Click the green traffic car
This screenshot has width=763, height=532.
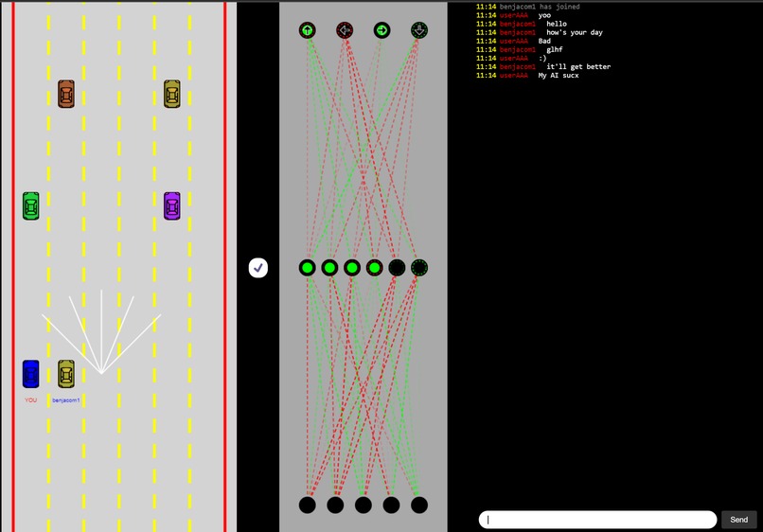30,205
